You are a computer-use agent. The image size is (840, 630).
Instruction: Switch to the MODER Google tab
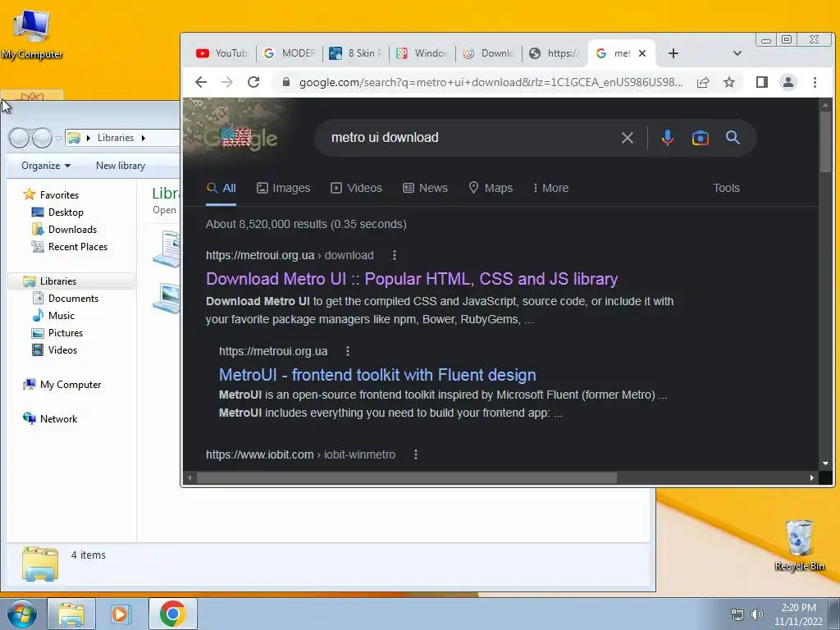click(290, 53)
